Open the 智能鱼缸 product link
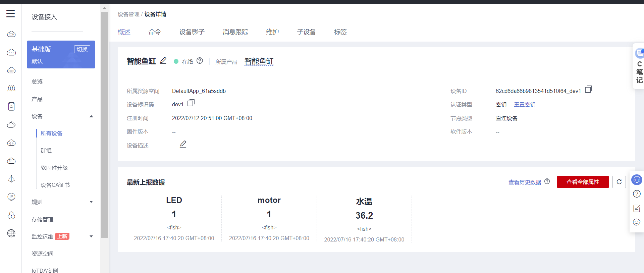 259,61
